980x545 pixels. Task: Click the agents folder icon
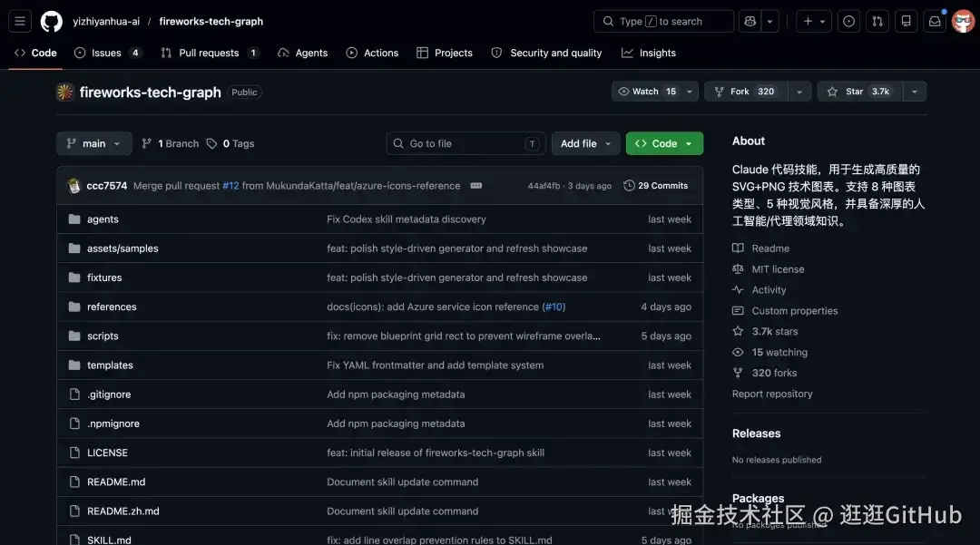(x=74, y=219)
